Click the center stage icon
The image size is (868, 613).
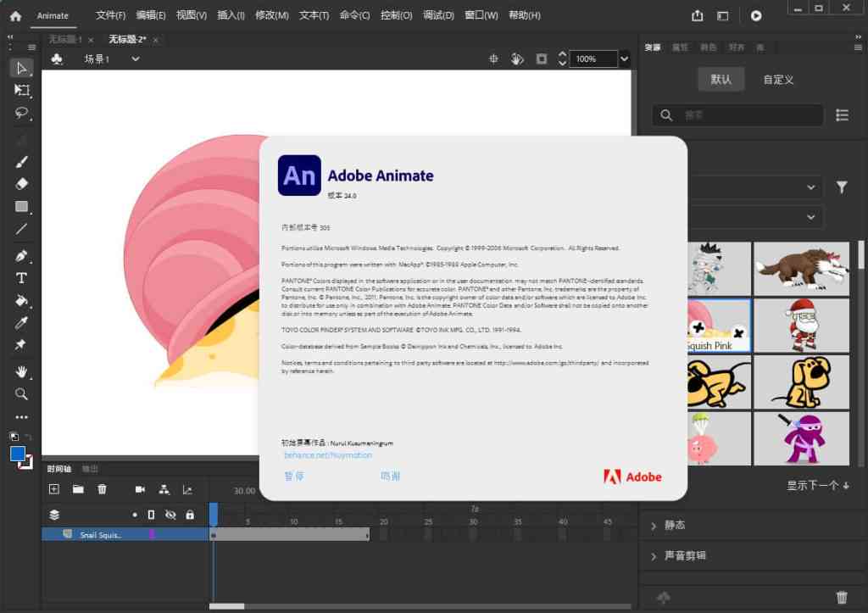493,59
